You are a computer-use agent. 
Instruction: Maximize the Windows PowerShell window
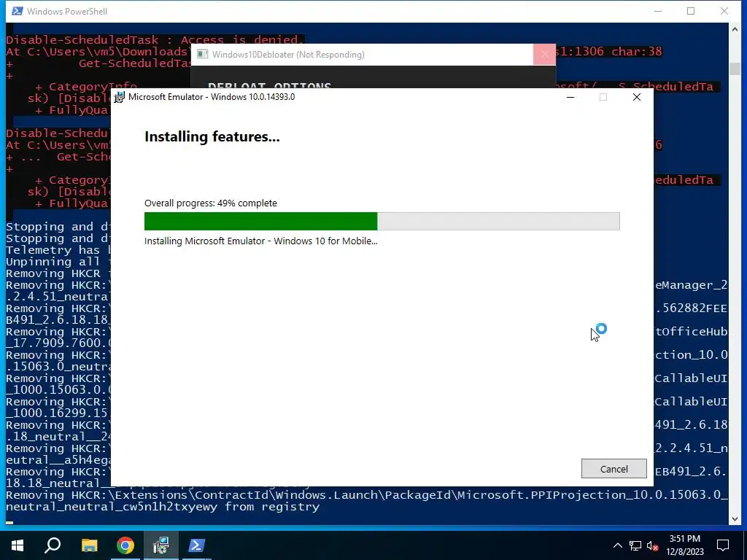(691, 11)
